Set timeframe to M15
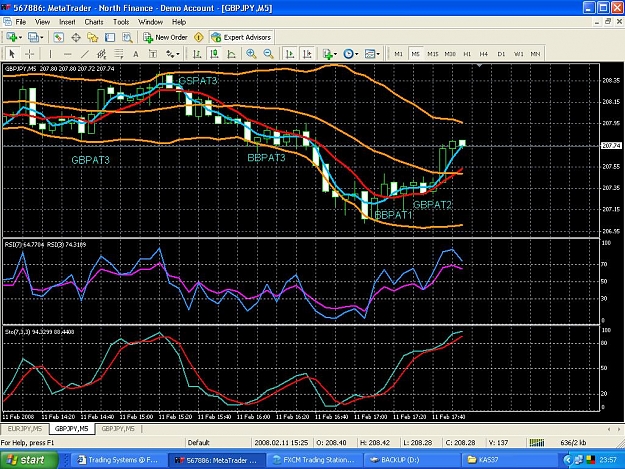 tap(432, 54)
